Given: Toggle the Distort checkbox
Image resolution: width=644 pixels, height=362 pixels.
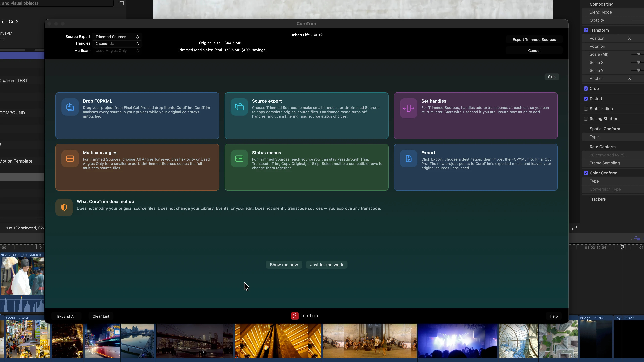Looking at the screenshot, I should [586, 99].
